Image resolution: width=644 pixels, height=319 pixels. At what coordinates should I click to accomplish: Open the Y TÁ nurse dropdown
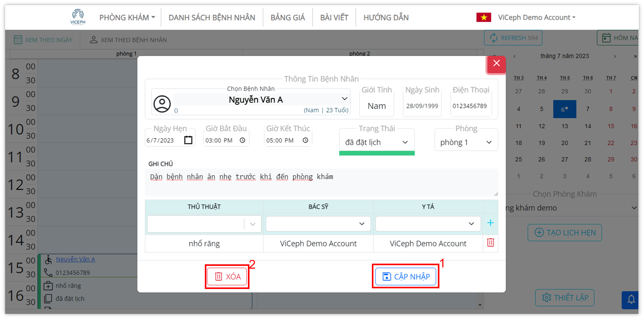point(428,224)
